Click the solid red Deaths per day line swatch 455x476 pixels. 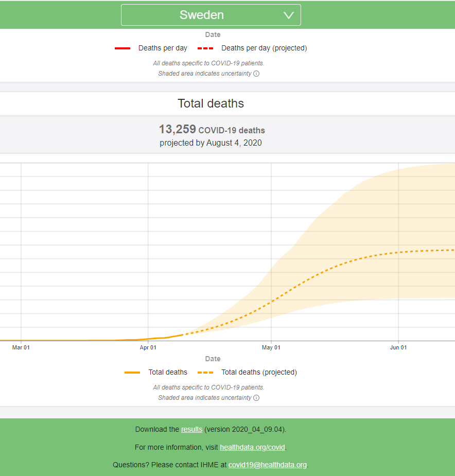(x=122, y=48)
